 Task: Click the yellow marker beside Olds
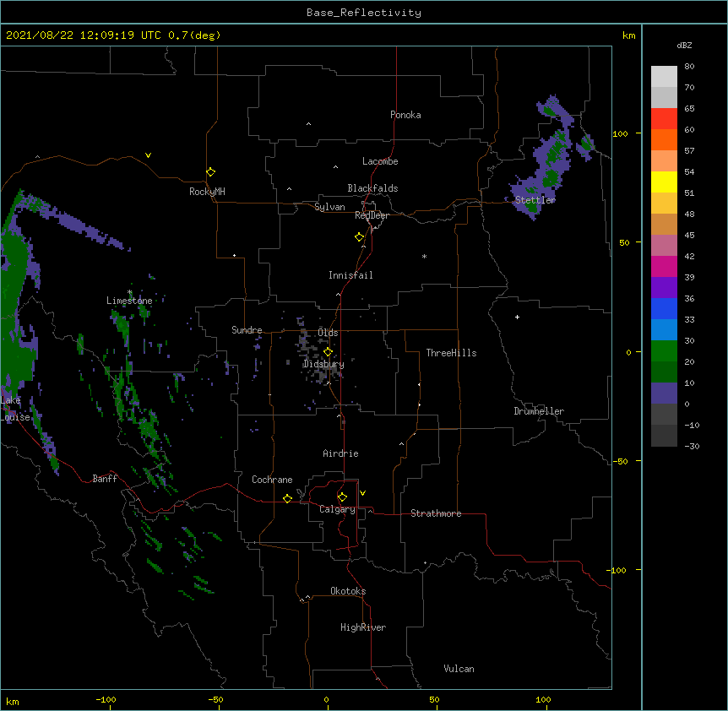tap(328, 352)
